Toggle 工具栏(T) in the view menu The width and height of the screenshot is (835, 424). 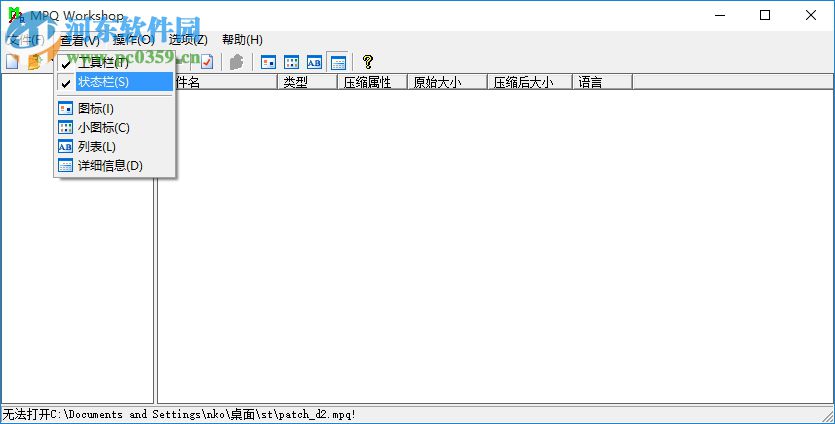[x=114, y=64]
